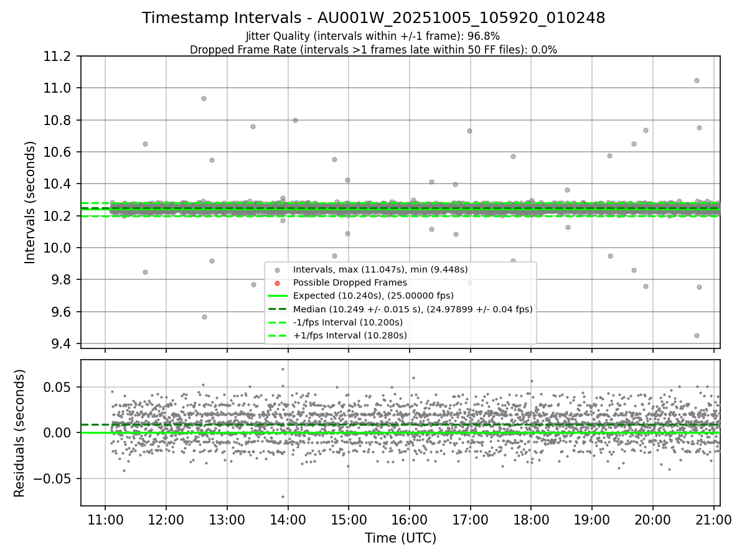This screenshot has width=747, height=560.
Task: Click the lowest residual point near −0.07 seconds
Action: 283,497
